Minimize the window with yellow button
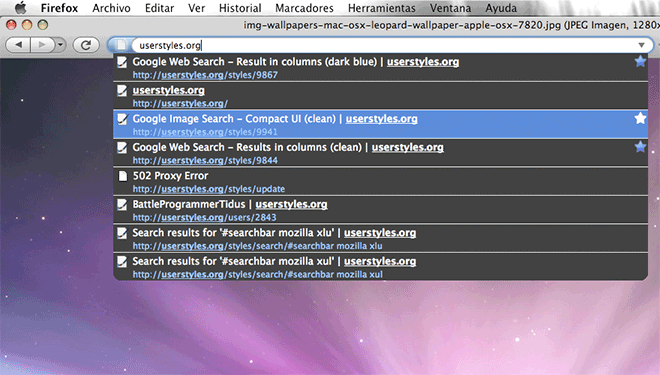 pos(27,25)
